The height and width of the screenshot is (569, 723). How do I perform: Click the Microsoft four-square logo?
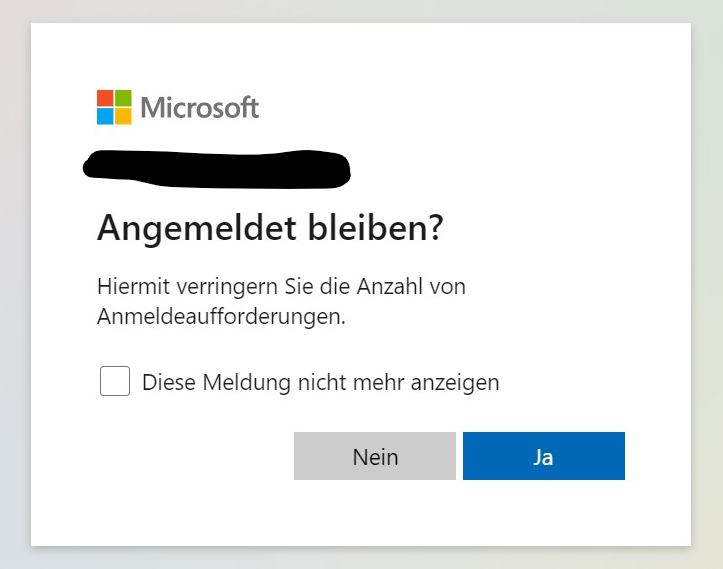114,107
